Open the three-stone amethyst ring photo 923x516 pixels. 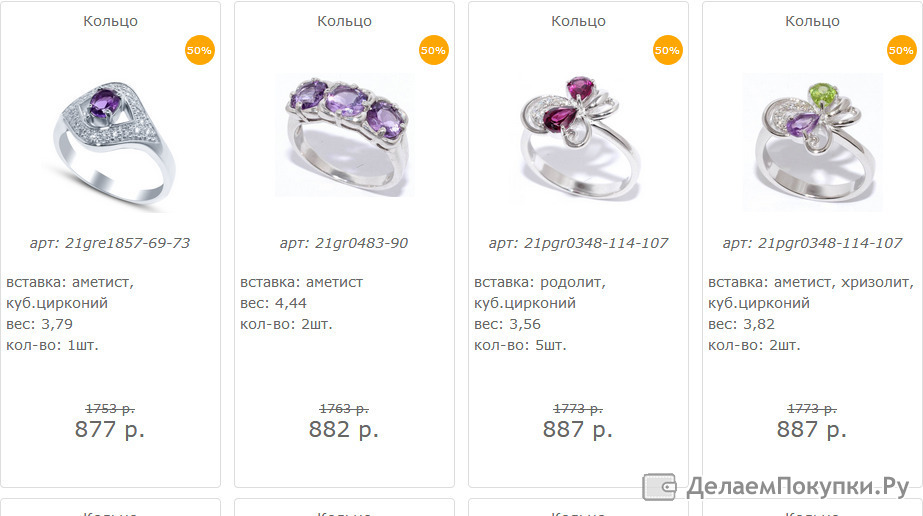[x=344, y=135]
